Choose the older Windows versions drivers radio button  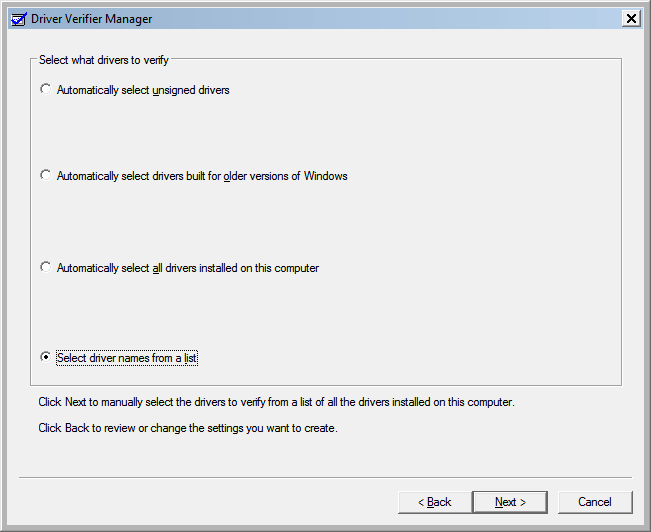[46, 175]
